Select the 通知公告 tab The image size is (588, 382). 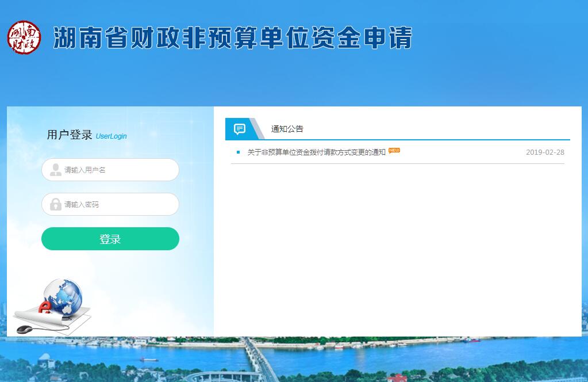click(287, 129)
